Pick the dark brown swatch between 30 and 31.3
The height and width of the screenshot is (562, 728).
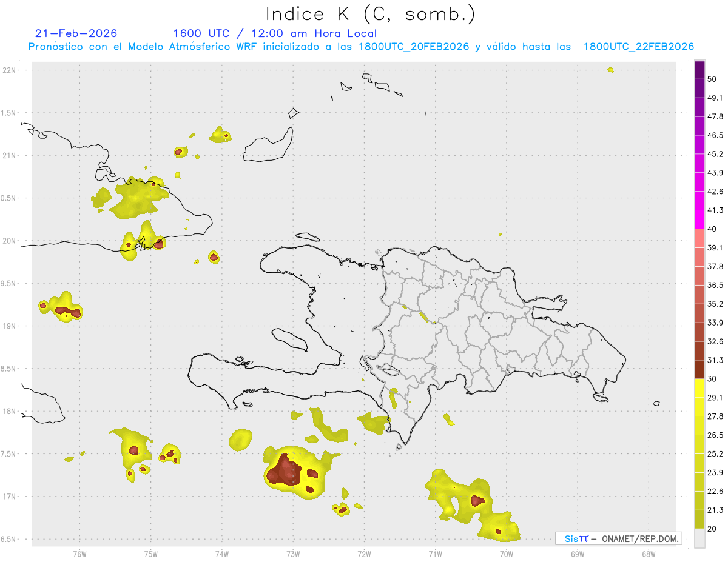click(699, 370)
